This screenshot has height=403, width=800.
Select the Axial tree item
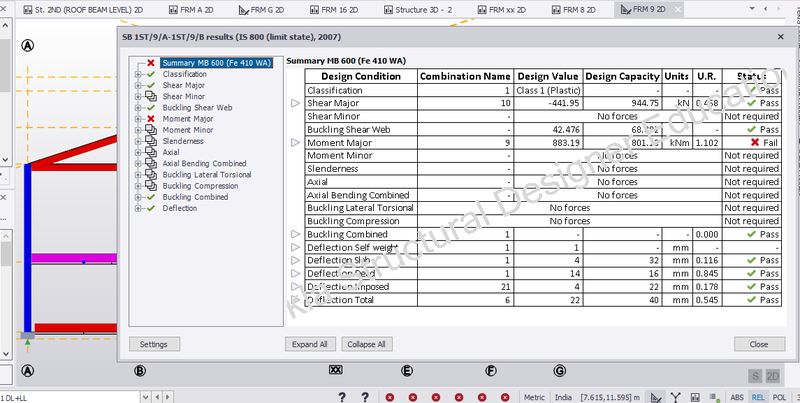171,152
